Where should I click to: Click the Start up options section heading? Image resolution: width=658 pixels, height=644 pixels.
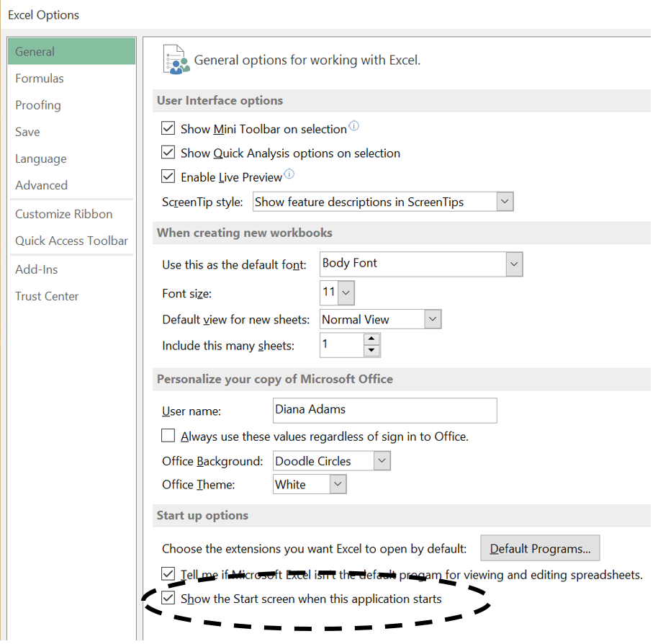[203, 516]
